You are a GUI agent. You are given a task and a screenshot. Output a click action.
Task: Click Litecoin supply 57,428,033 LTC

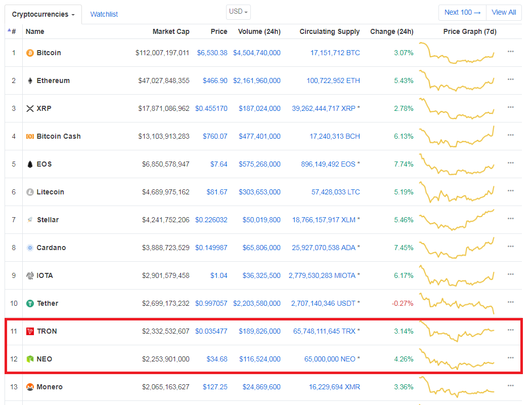(x=336, y=192)
